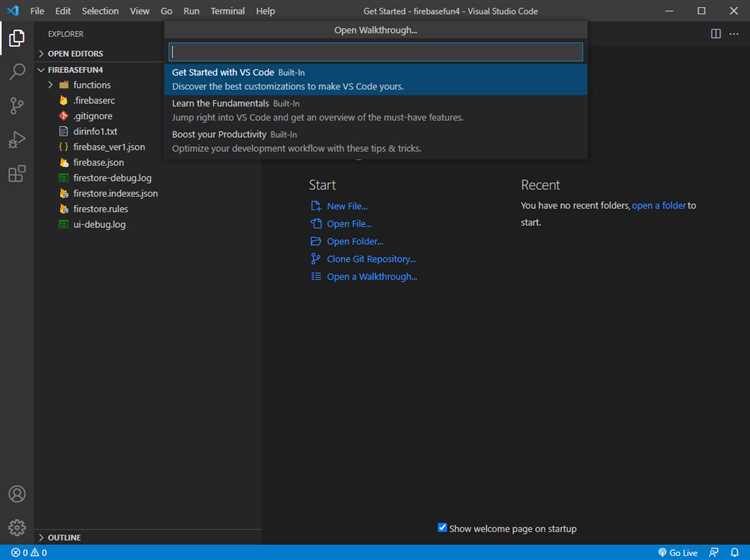Image resolution: width=750 pixels, height=560 pixels.
Task: Open .firebaserc file in explorer
Action: 94,100
